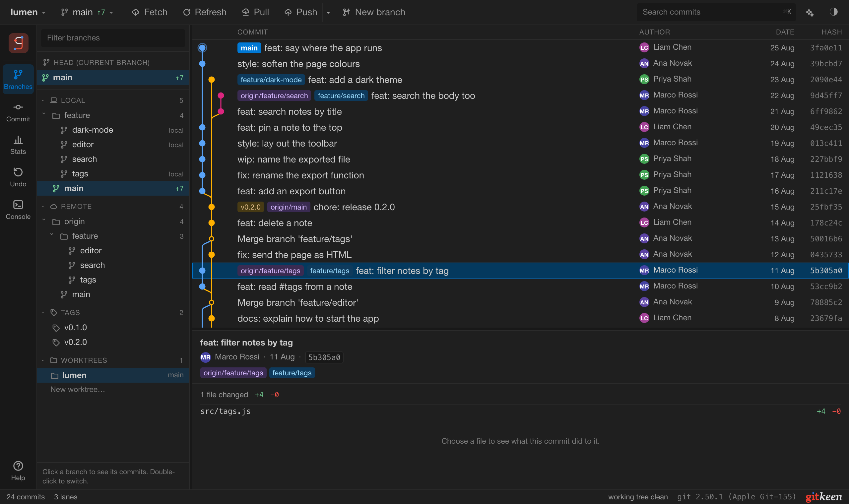Open the Branches sidebar panel
This screenshot has width=849, height=504.
tap(18, 80)
